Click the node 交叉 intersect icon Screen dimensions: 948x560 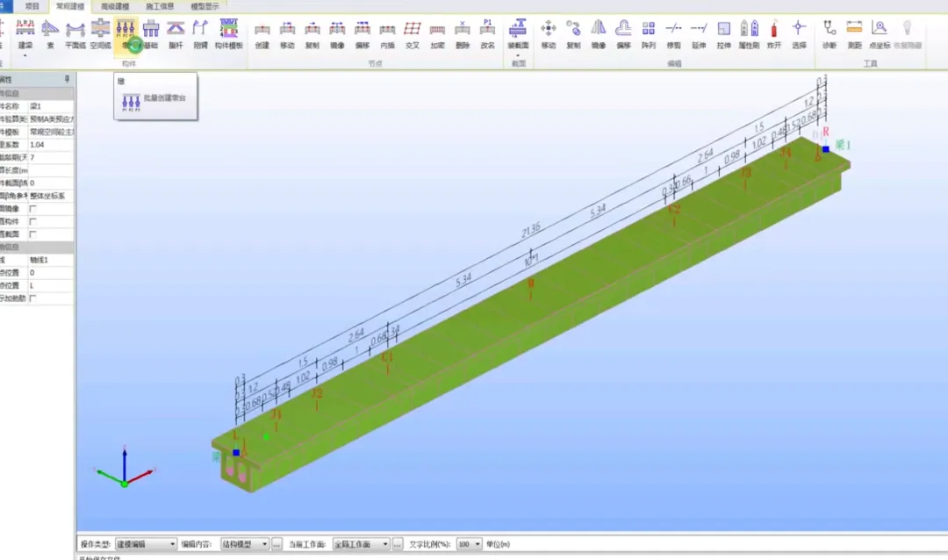tap(413, 34)
